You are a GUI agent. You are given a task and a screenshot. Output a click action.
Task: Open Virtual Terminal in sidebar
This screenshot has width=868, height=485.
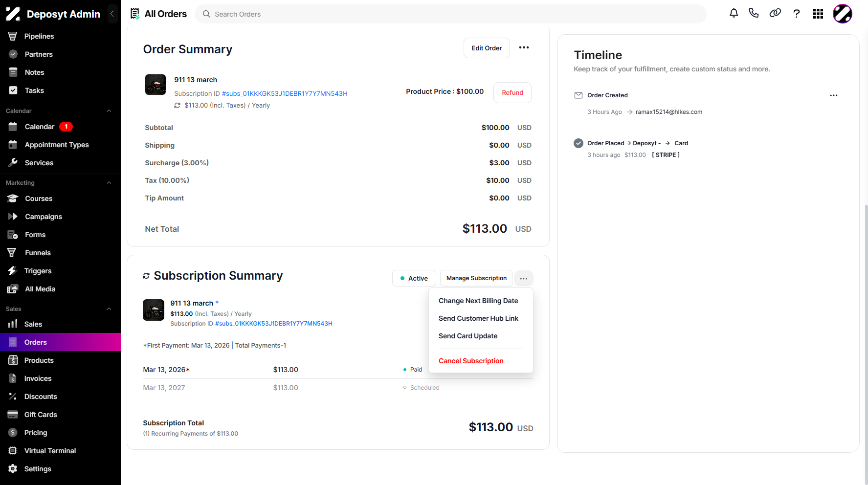[50, 451]
